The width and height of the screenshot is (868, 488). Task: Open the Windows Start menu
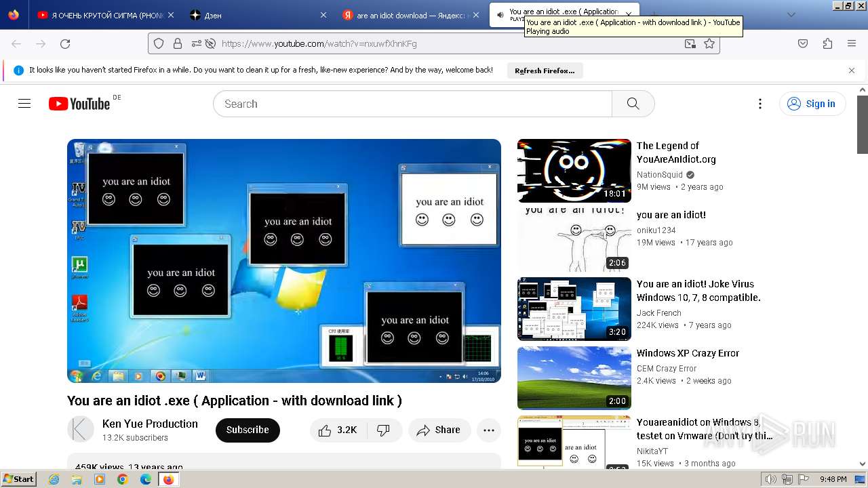click(x=18, y=479)
